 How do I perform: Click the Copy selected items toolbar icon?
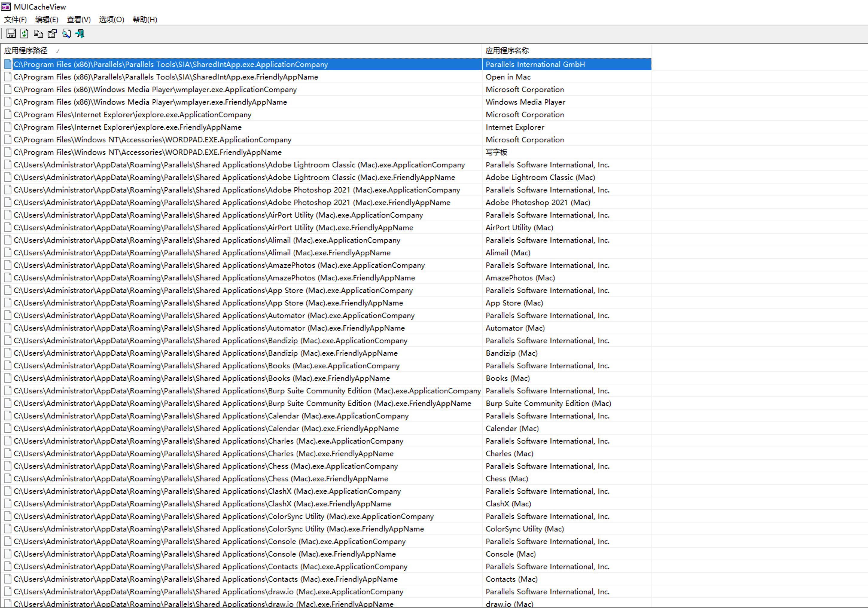click(x=38, y=34)
